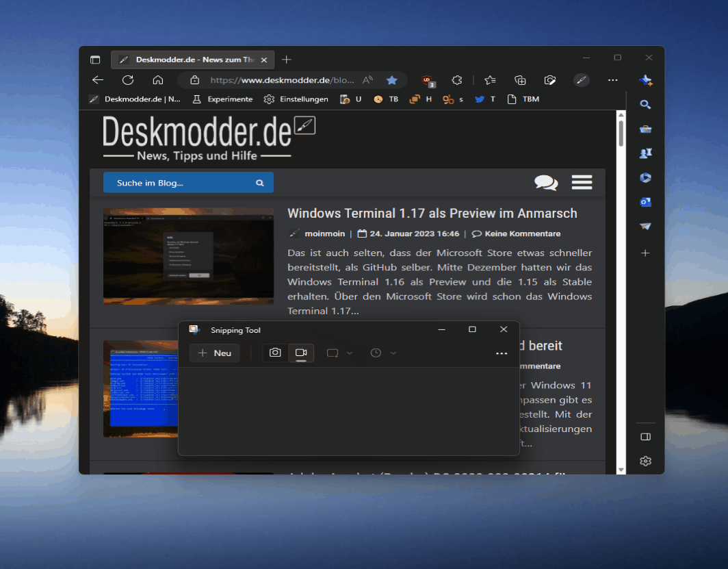This screenshot has height=569, width=728.
Task: Open comments speech bubble icon
Action: pos(546,183)
